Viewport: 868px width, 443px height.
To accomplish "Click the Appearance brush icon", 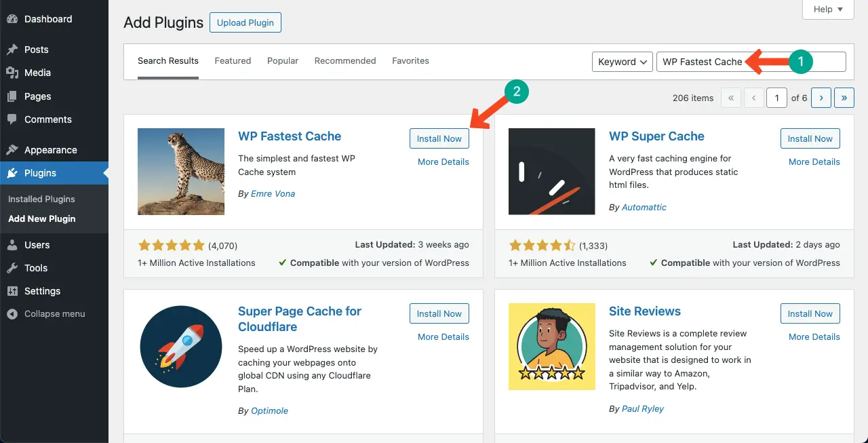I will coord(12,150).
